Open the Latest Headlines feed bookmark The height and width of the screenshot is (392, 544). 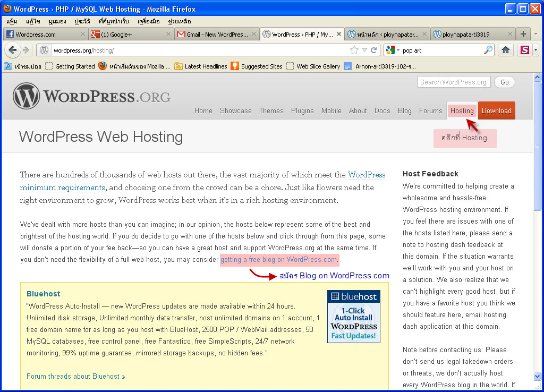(x=201, y=66)
